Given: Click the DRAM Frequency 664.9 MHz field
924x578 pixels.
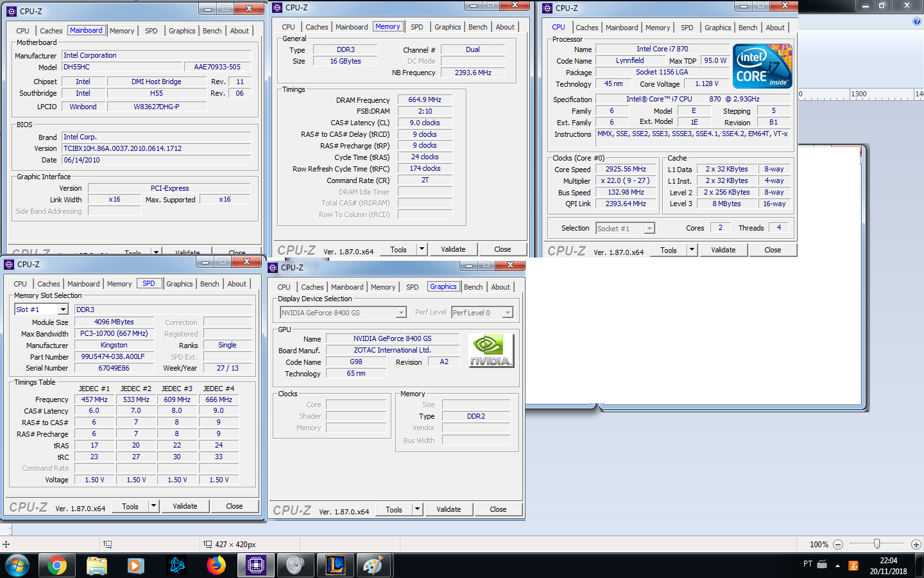Looking at the screenshot, I should click(425, 100).
